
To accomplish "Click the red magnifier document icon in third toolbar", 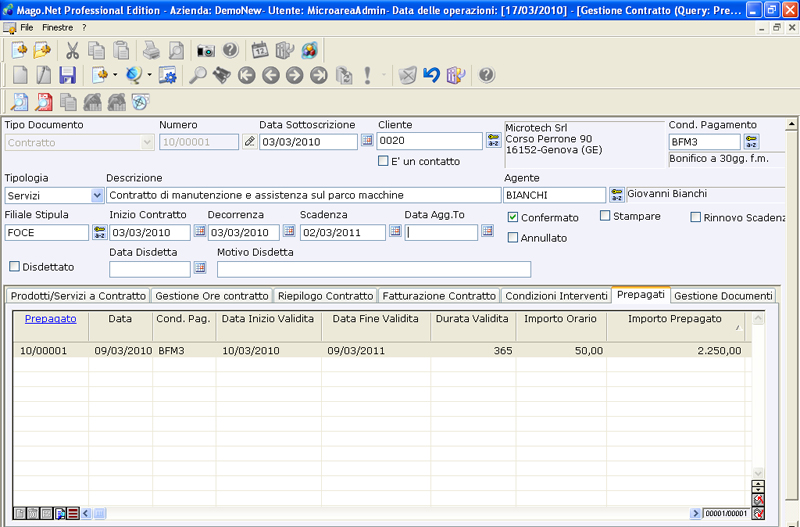I will tap(44, 102).
